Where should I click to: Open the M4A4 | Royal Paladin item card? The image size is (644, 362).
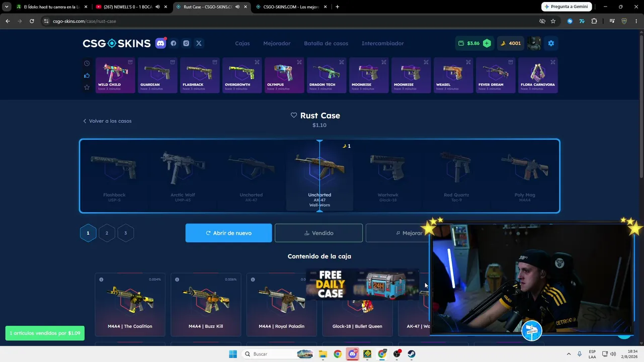click(282, 305)
